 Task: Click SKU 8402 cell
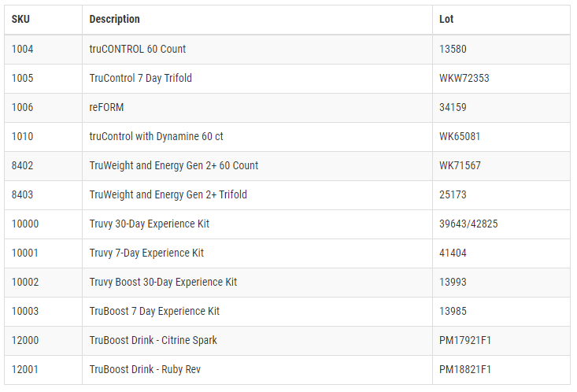(x=23, y=165)
